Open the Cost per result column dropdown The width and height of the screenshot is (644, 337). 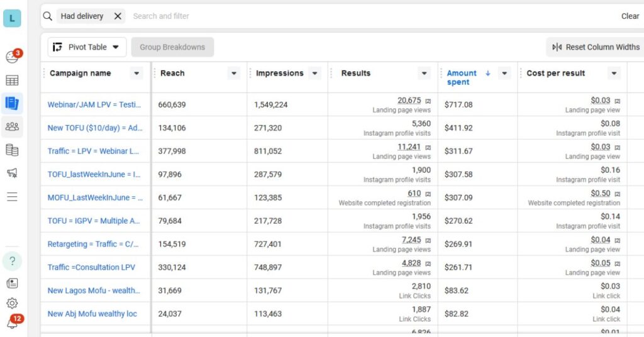[x=614, y=73]
